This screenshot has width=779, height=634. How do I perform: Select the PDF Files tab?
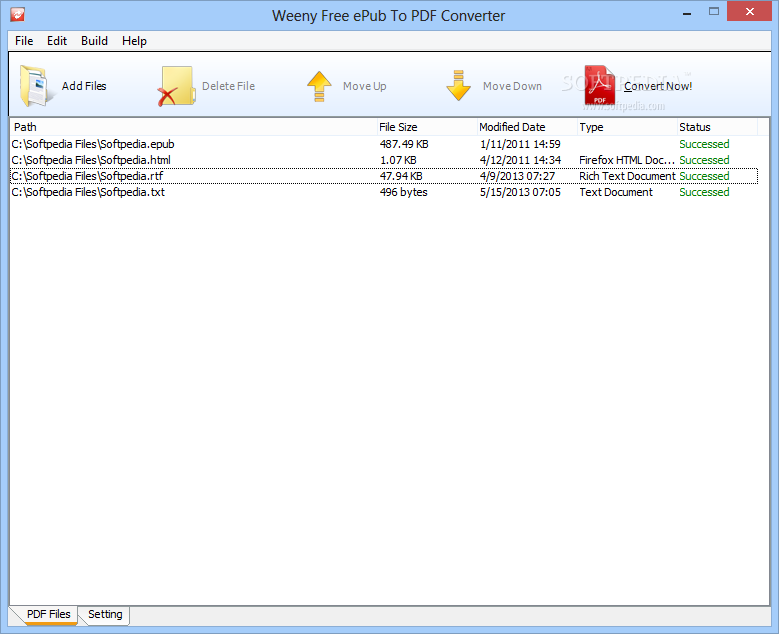(48, 614)
